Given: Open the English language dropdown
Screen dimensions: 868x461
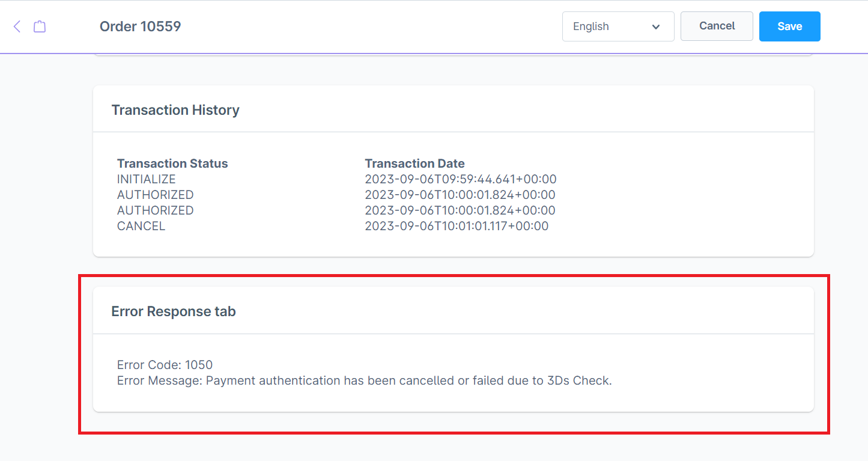Looking at the screenshot, I should click(618, 26).
